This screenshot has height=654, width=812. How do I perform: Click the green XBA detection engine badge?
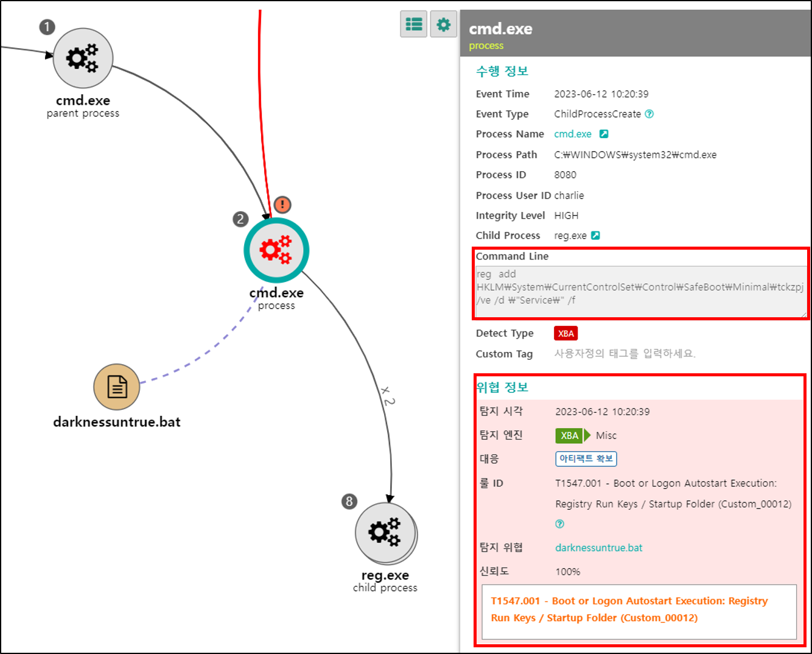(570, 435)
